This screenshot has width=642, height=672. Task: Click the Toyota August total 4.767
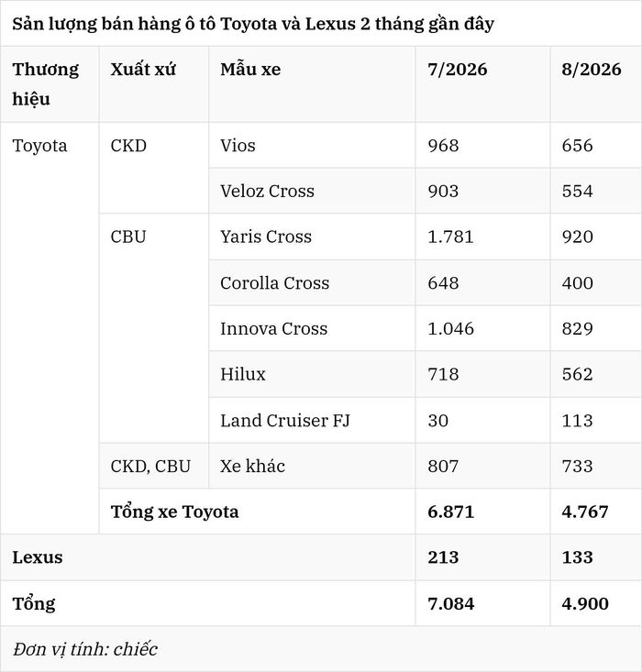point(585,512)
